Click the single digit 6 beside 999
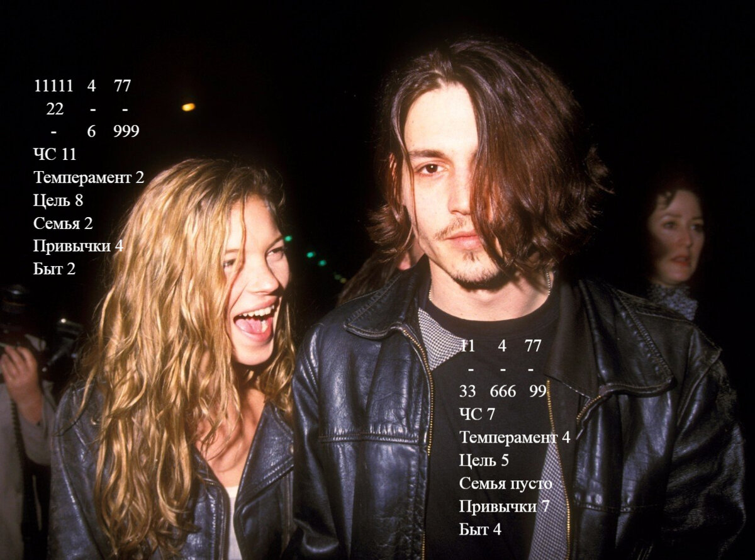Image resolution: width=755 pixels, height=560 pixels. pyautogui.click(x=91, y=132)
